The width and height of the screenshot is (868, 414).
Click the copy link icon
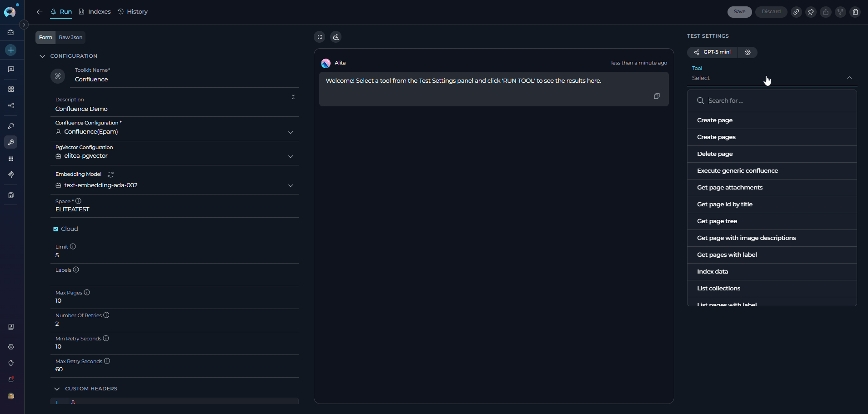point(796,12)
